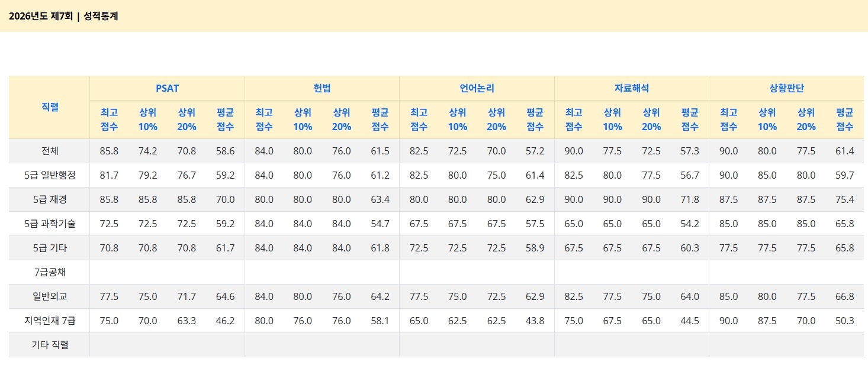868x365 pixels.
Task: Select the 5급 기타 row label
Action: tap(50, 248)
